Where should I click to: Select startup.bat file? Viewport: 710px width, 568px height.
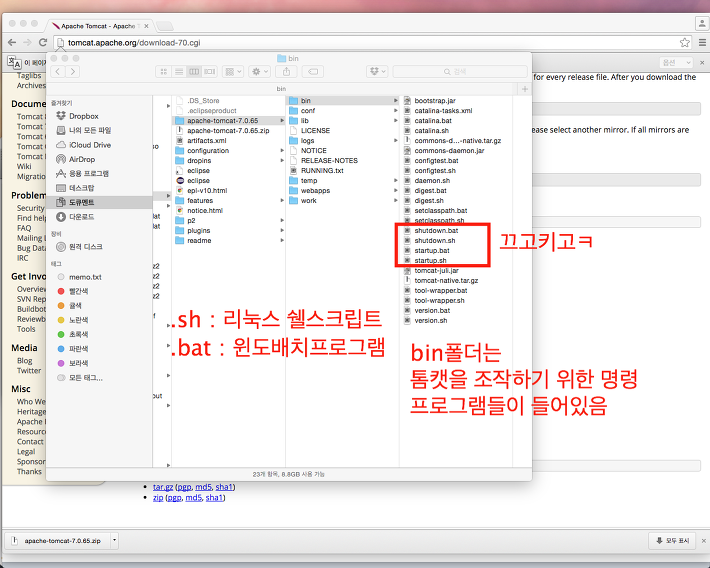pyautogui.click(x=427, y=250)
